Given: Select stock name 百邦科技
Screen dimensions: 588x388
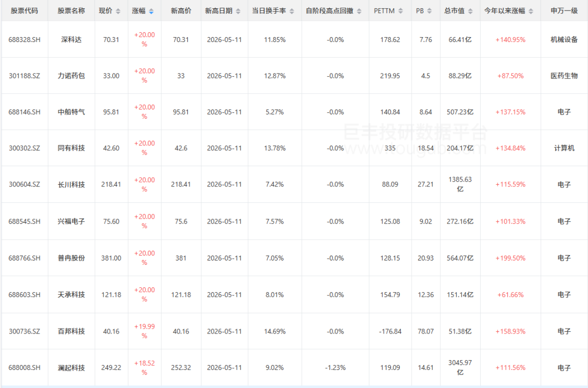Looking at the screenshot, I should [x=71, y=331].
